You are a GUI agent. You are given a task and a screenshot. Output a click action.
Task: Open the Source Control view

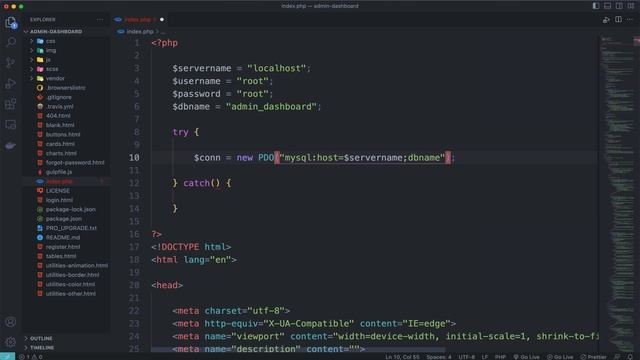coord(11,62)
